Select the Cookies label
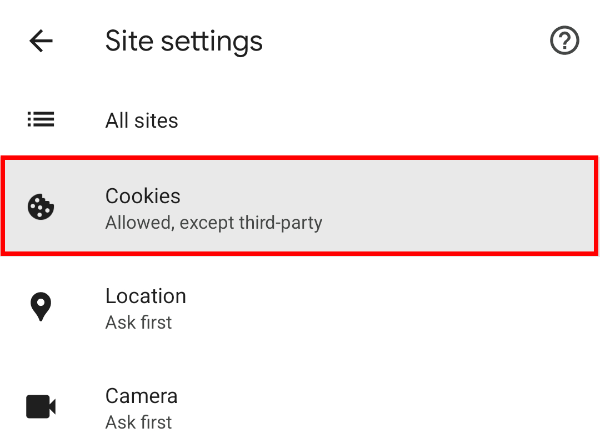This screenshot has height=444, width=600. pos(143,195)
